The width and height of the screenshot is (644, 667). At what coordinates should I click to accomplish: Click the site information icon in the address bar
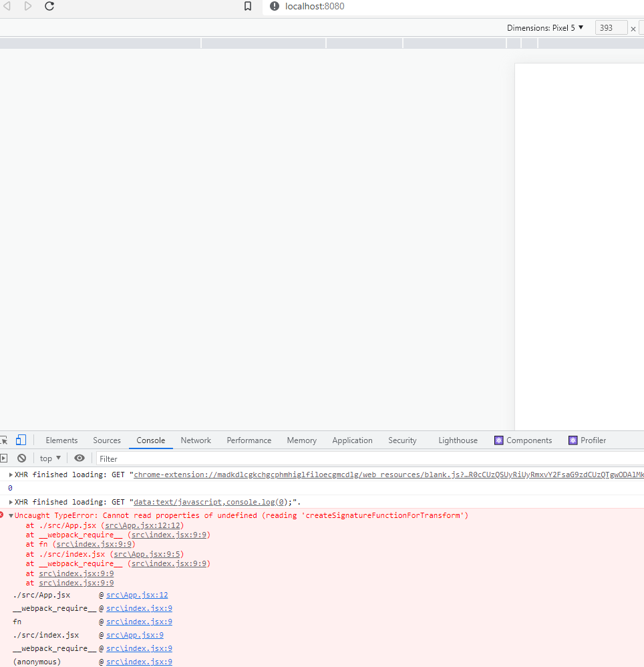(x=274, y=7)
